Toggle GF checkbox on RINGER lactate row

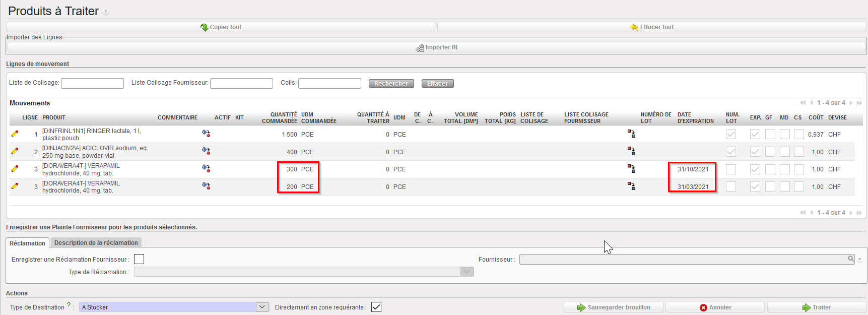coord(770,134)
